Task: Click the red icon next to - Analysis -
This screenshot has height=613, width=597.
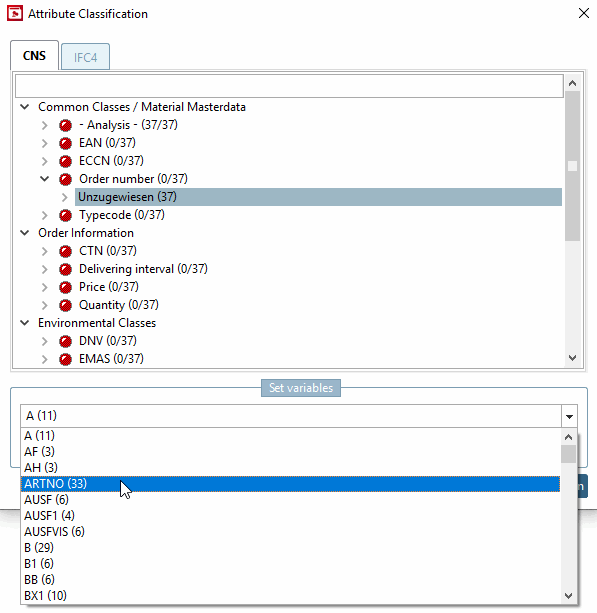Action: pos(65,125)
